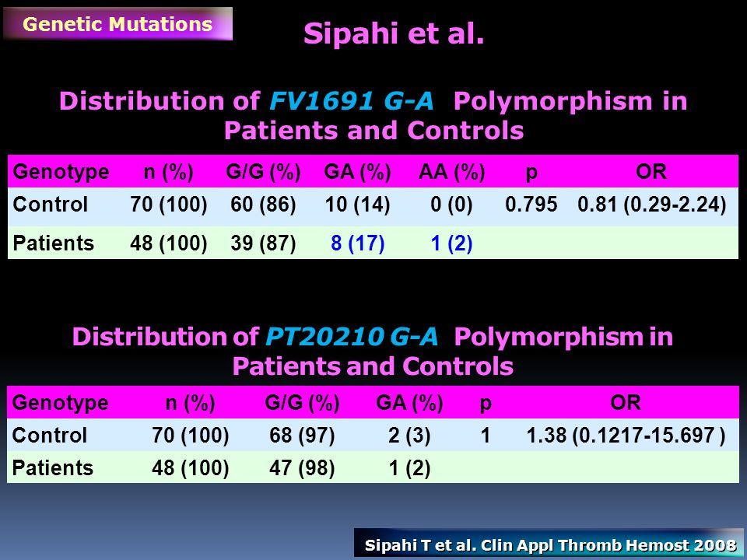Click the 0.795 p-value cell

point(531,205)
